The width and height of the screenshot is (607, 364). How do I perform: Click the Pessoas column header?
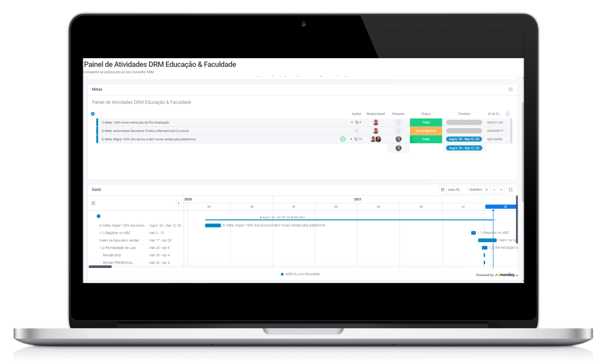pos(398,114)
